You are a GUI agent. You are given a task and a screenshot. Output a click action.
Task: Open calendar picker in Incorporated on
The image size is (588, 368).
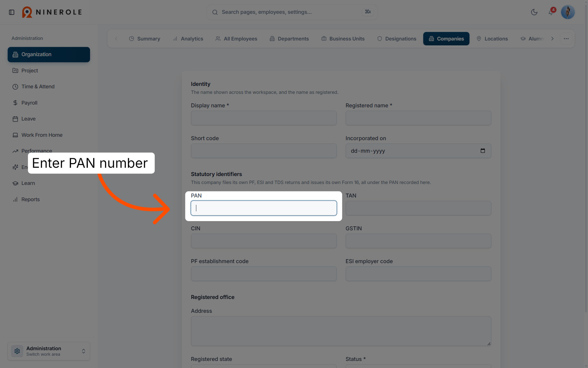point(483,151)
